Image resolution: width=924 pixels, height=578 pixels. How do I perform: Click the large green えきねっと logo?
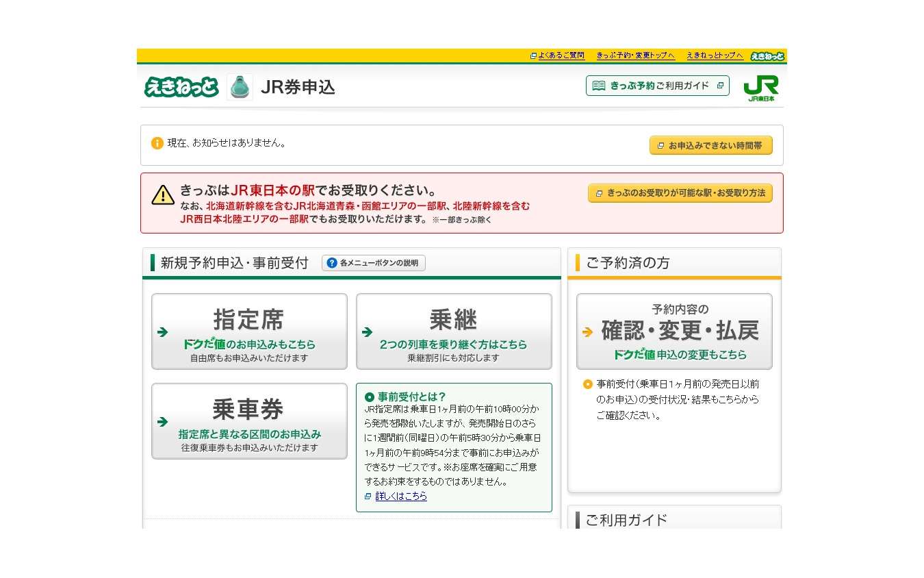click(x=181, y=87)
